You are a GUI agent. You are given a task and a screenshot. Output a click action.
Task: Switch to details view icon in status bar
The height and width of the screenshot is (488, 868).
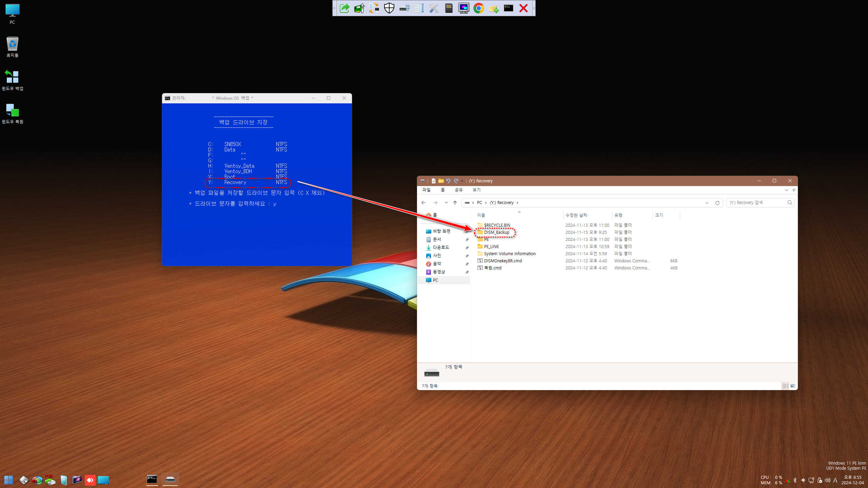pyautogui.click(x=785, y=386)
